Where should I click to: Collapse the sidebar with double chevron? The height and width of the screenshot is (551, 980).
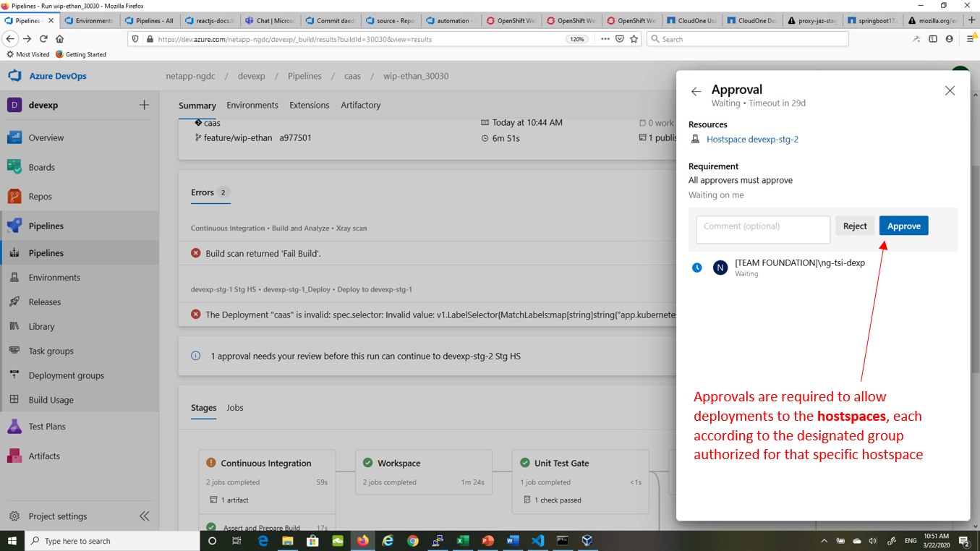click(x=144, y=516)
